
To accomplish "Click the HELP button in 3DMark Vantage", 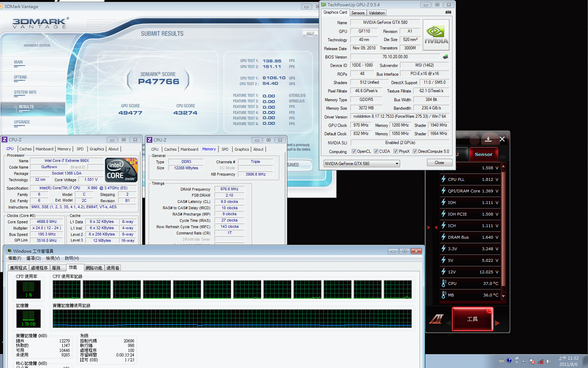I will click(310, 34).
